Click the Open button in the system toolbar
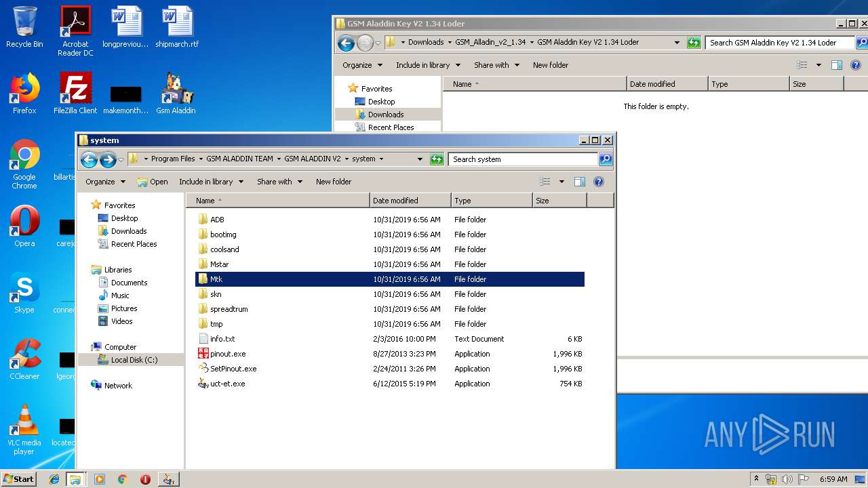The image size is (868, 488). pos(153,182)
